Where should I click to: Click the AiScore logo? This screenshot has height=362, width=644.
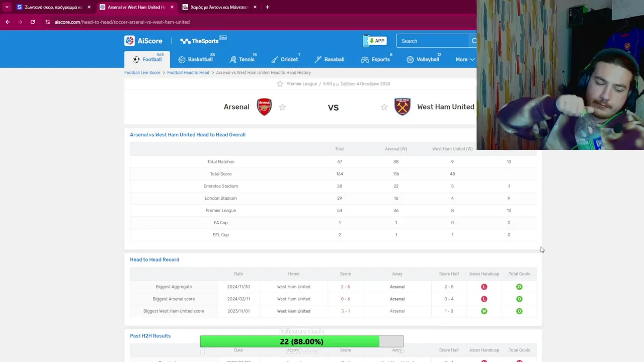[x=143, y=41]
